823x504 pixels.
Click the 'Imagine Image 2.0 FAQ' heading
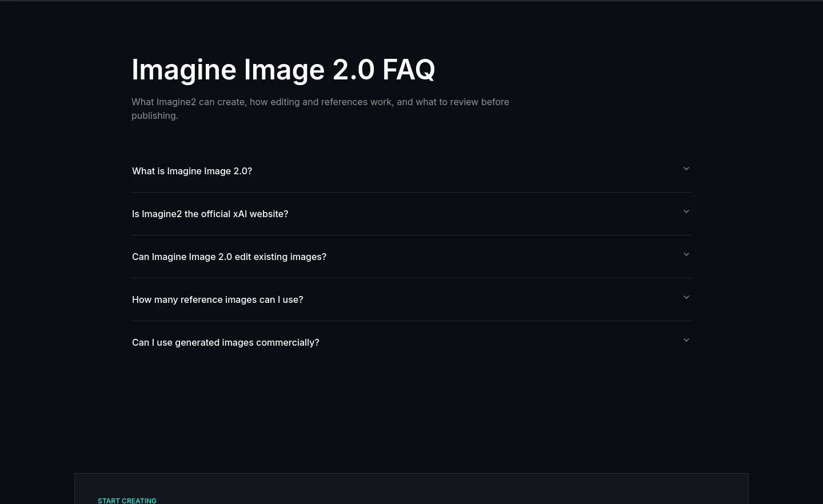283,70
